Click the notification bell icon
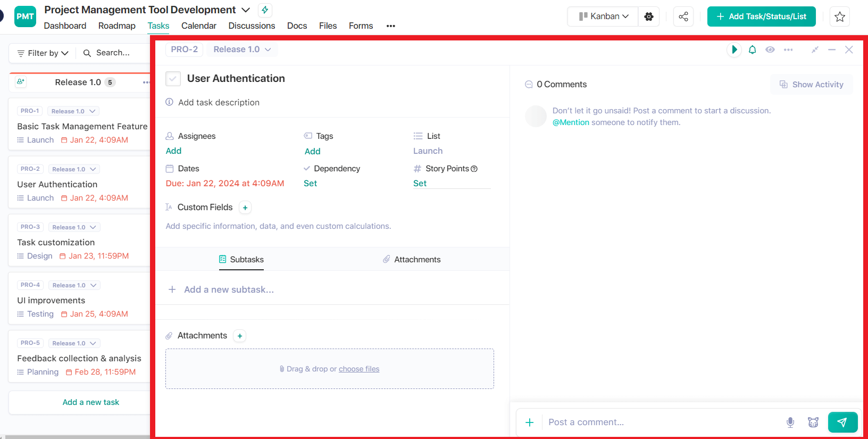 752,49
